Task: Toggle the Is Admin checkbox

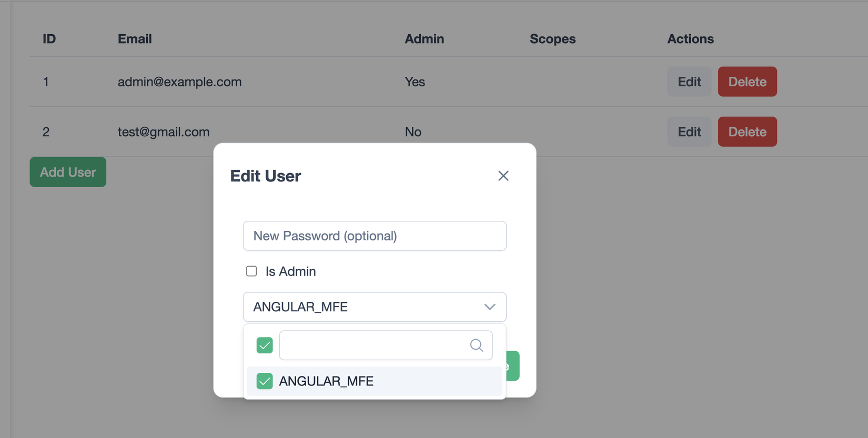Action: point(251,271)
